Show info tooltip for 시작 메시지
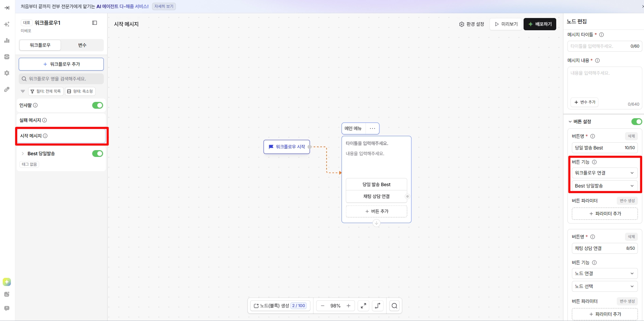Image resolution: width=644 pixels, height=321 pixels. pos(45,136)
